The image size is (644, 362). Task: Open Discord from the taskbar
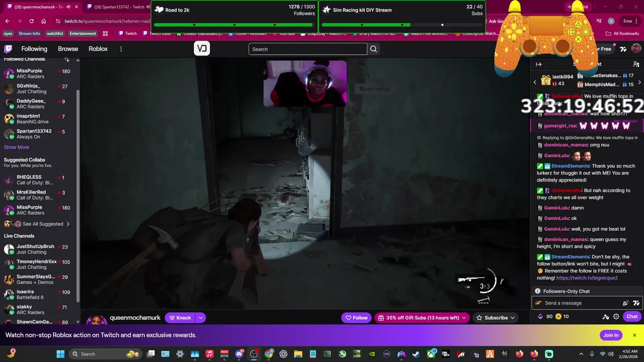click(x=239, y=354)
